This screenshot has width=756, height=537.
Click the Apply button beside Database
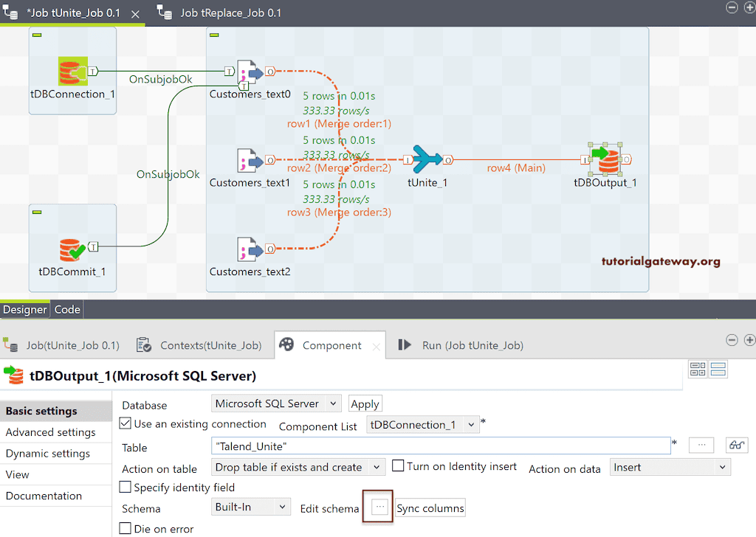[x=365, y=403]
